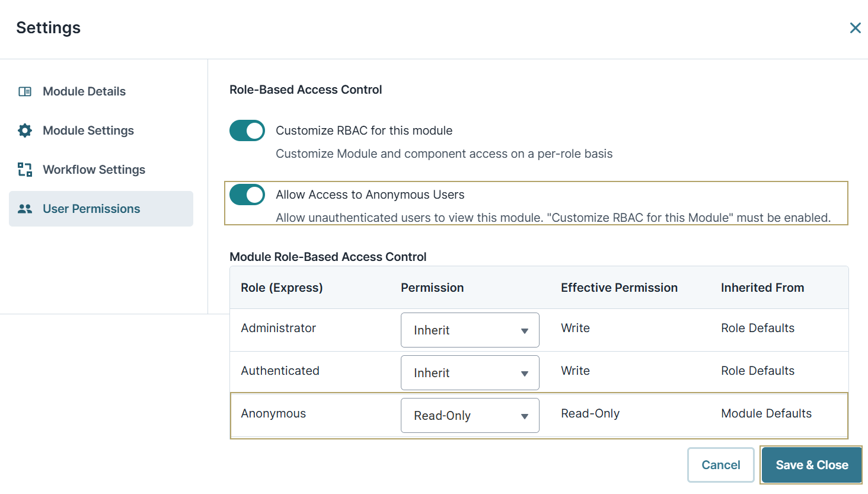Click the Module Settings gear icon

tap(25, 130)
